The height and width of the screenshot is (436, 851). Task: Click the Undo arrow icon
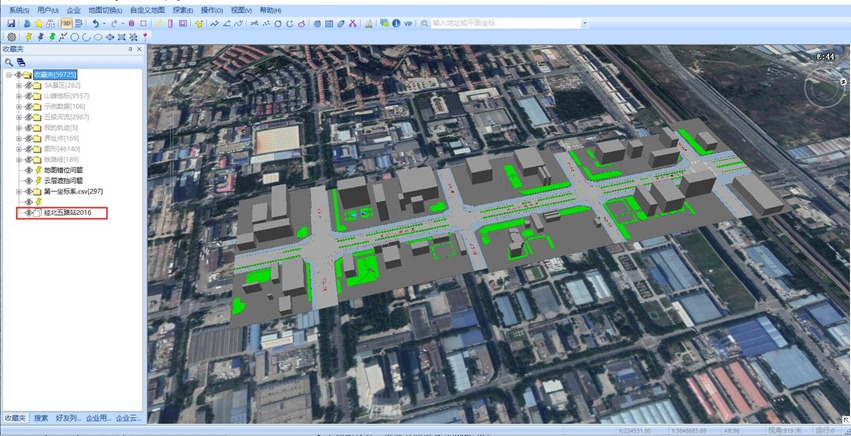pos(96,23)
